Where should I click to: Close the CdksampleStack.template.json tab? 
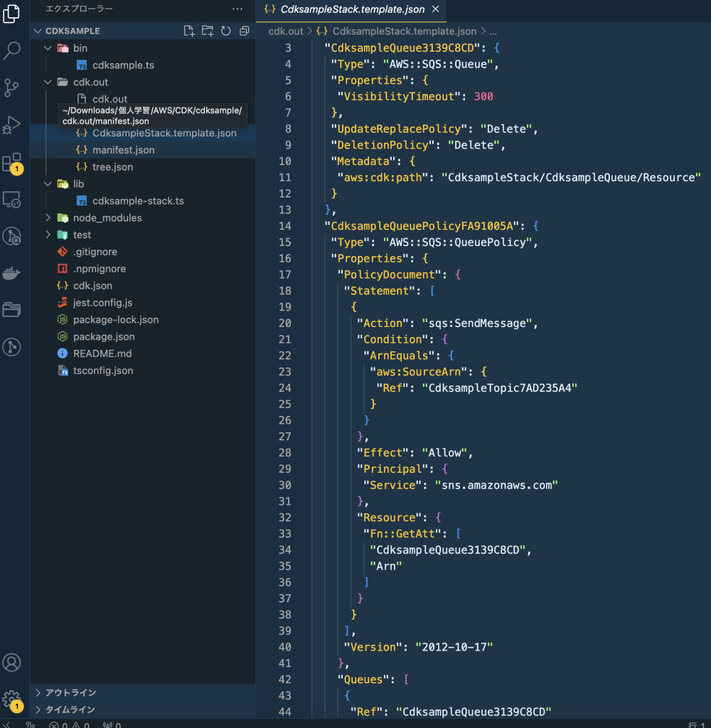click(x=435, y=9)
